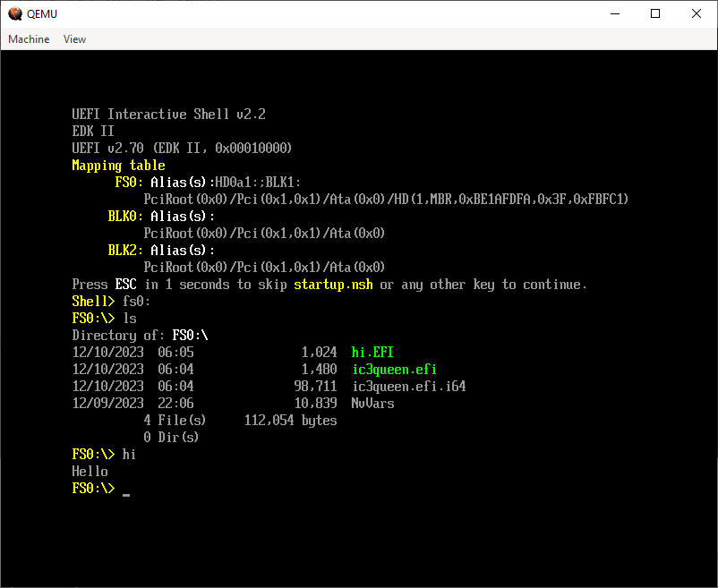
Task: Click the QEMU window title text
Action: click(42, 13)
